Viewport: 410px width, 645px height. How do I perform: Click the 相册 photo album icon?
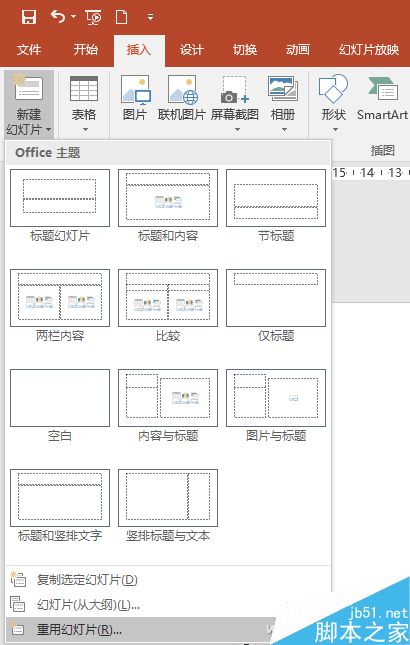click(x=283, y=88)
